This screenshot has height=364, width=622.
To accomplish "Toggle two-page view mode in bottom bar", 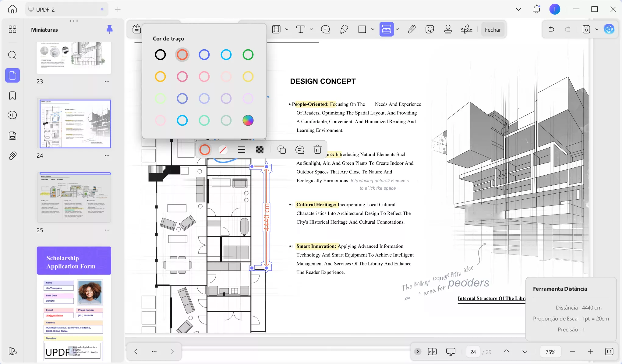I will pyautogui.click(x=432, y=352).
